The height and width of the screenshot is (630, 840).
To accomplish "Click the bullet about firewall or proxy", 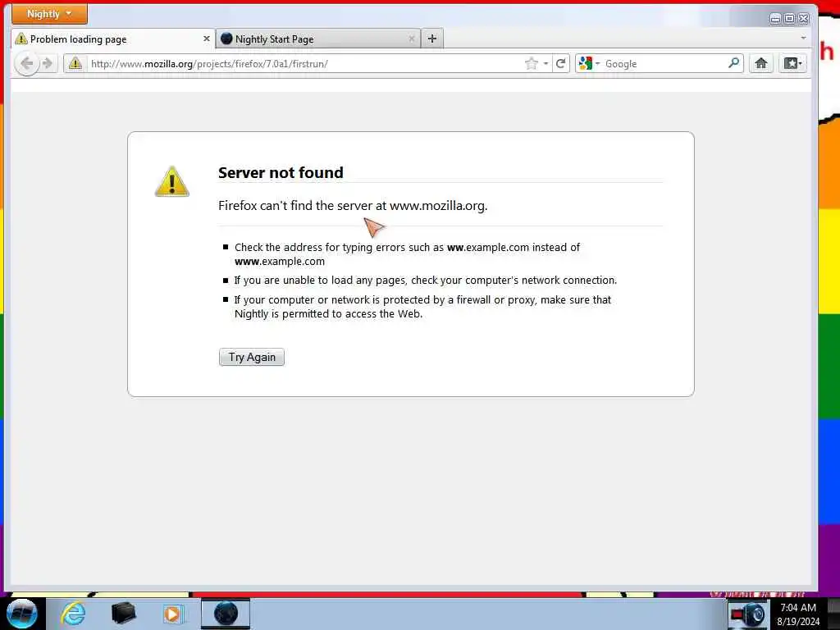I will (x=422, y=307).
